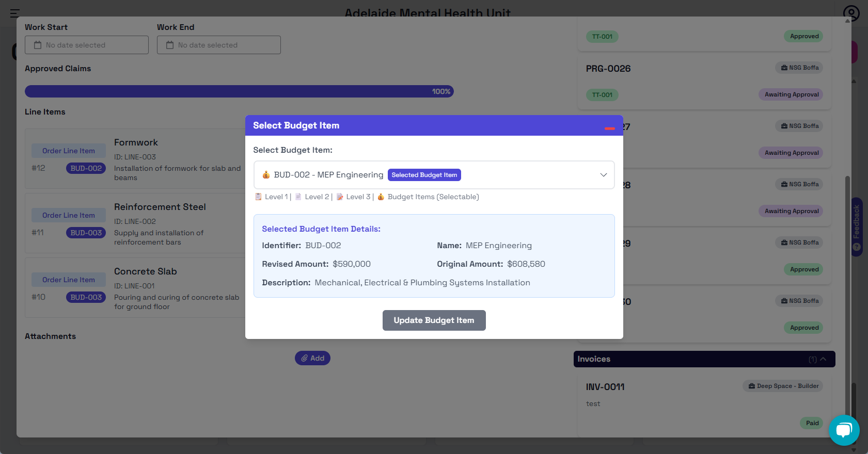Click NSG Boffa tag on PRG-0026
This screenshot has height=454, width=868.
pyautogui.click(x=799, y=68)
